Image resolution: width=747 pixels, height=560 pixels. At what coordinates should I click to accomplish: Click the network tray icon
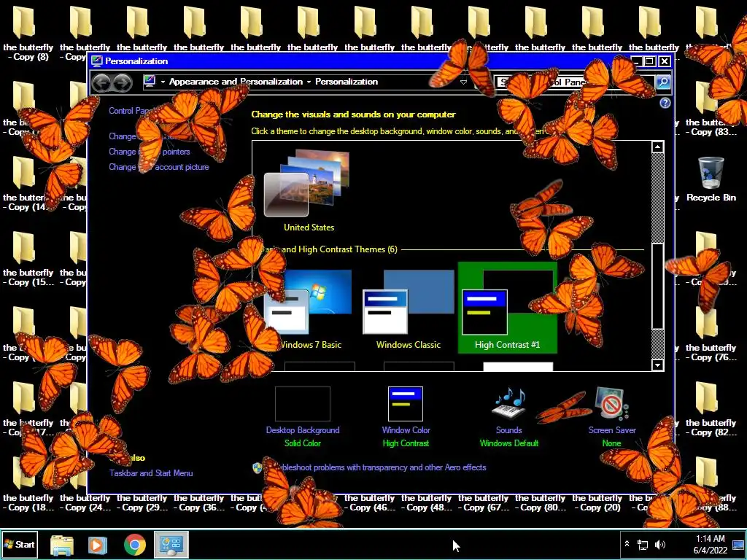[x=643, y=545]
